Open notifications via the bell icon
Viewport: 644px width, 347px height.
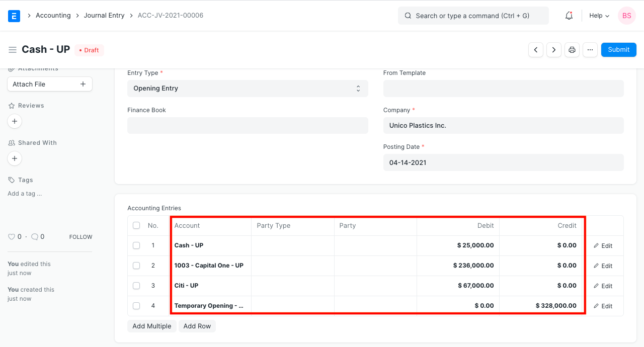point(569,16)
